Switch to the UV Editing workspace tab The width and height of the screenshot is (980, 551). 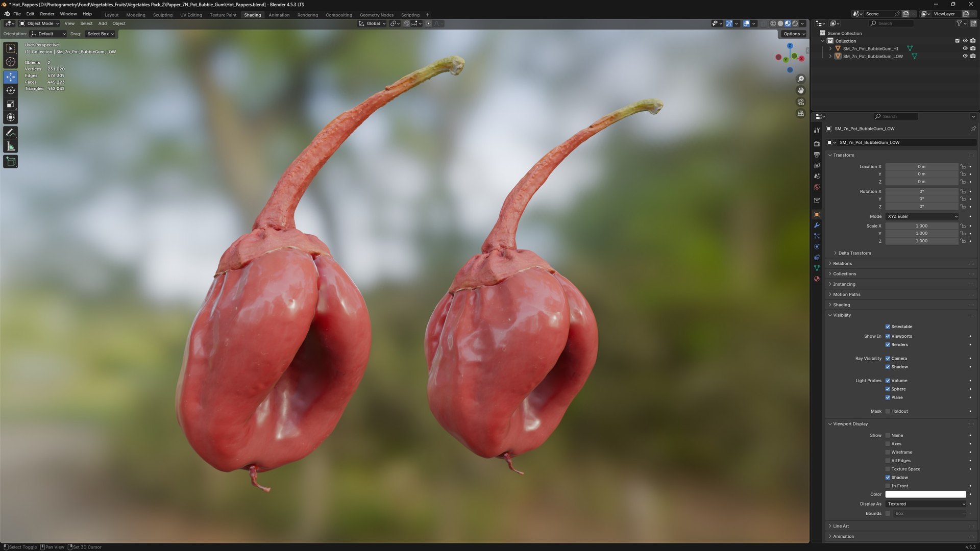click(x=191, y=15)
